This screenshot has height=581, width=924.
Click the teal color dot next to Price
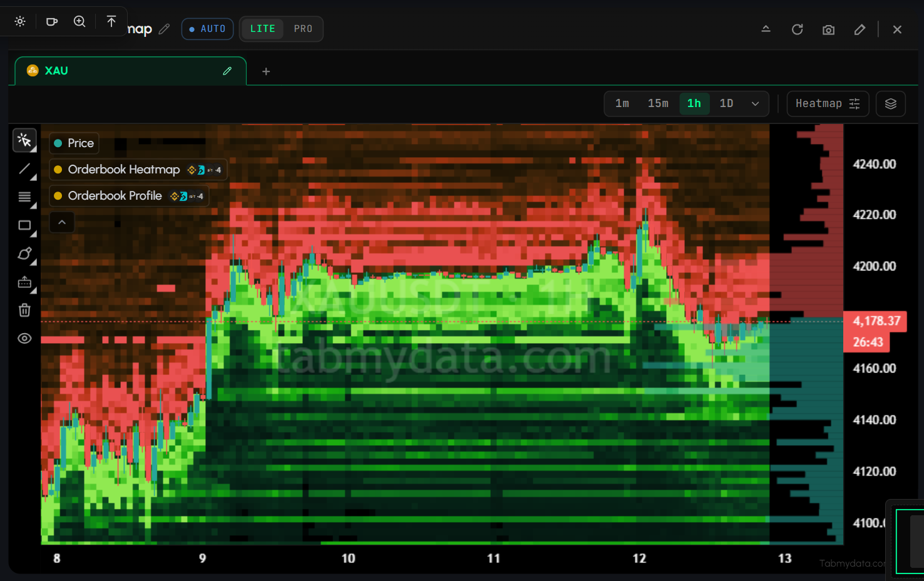coord(58,143)
